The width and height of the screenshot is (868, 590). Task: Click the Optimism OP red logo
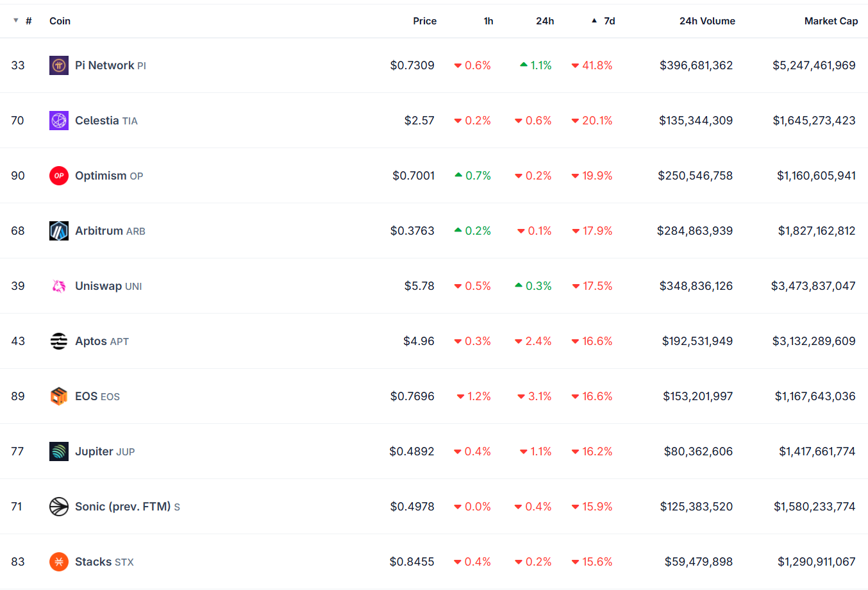59,176
